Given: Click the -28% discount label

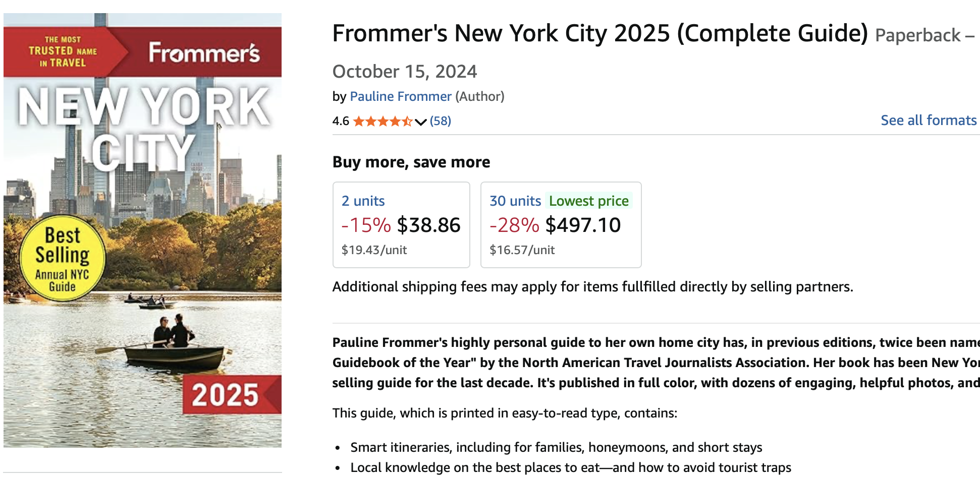Looking at the screenshot, I should (x=514, y=225).
